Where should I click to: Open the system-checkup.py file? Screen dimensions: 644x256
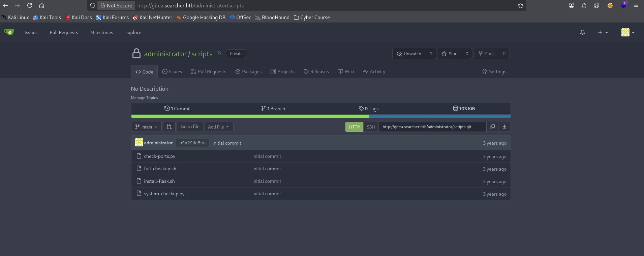[164, 194]
